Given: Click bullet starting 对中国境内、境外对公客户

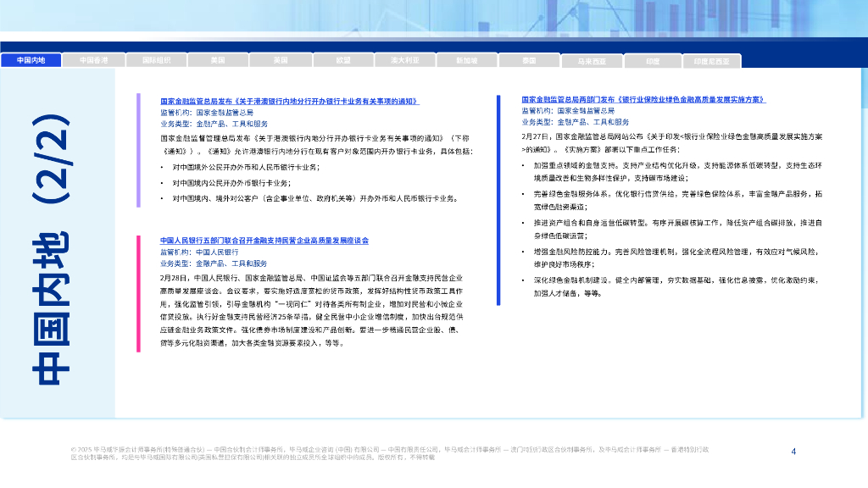Looking at the screenshot, I should (x=315, y=198).
